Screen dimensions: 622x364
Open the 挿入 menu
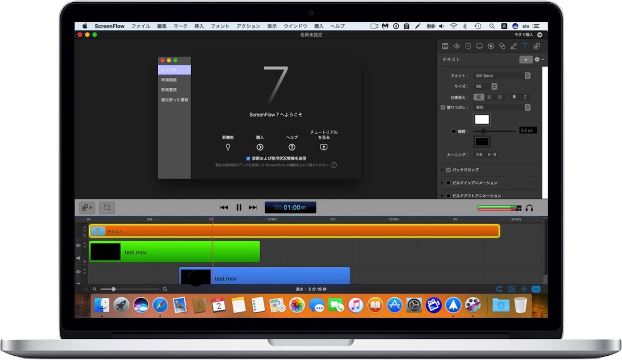point(198,26)
